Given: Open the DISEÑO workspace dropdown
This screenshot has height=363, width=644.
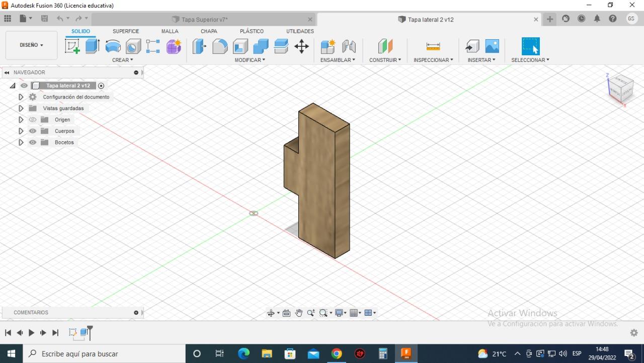Looking at the screenshot, I should (x=31, y=45).
